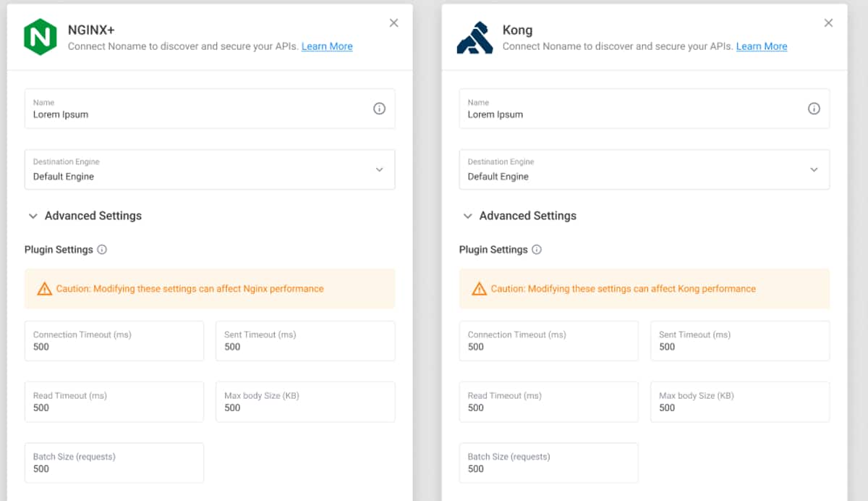The width and height of the screenshot is (868, 501).
Task: Open Learn More link in NGINX+ header
Action: [327, 46]
